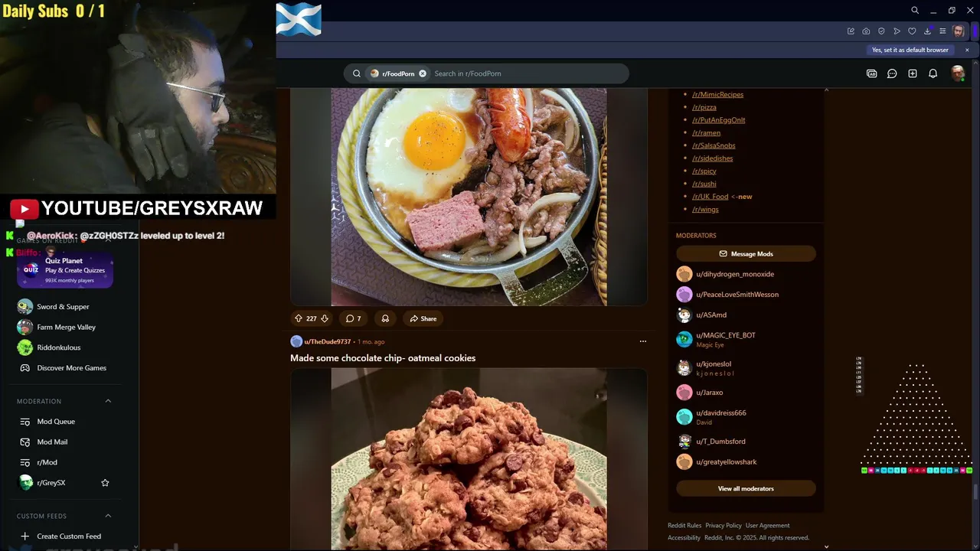Open the Opera edit page pencil icon

[x=851, y=31]
